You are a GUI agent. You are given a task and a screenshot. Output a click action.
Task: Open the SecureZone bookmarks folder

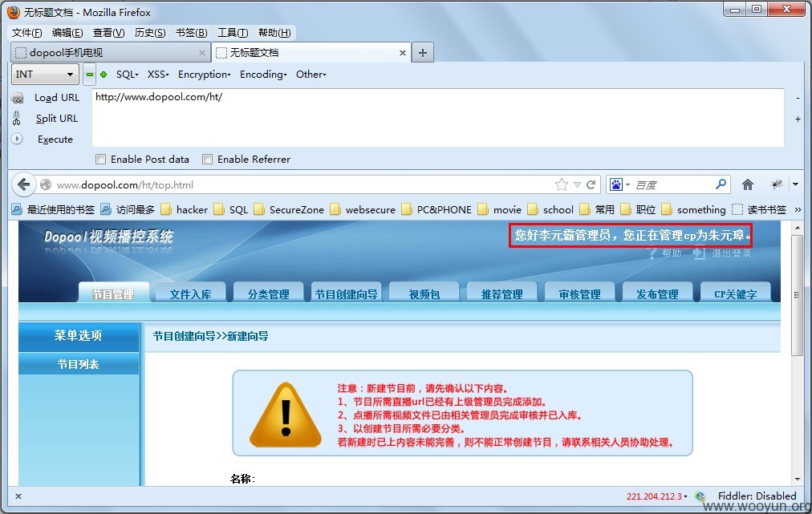tap(289, 209)
